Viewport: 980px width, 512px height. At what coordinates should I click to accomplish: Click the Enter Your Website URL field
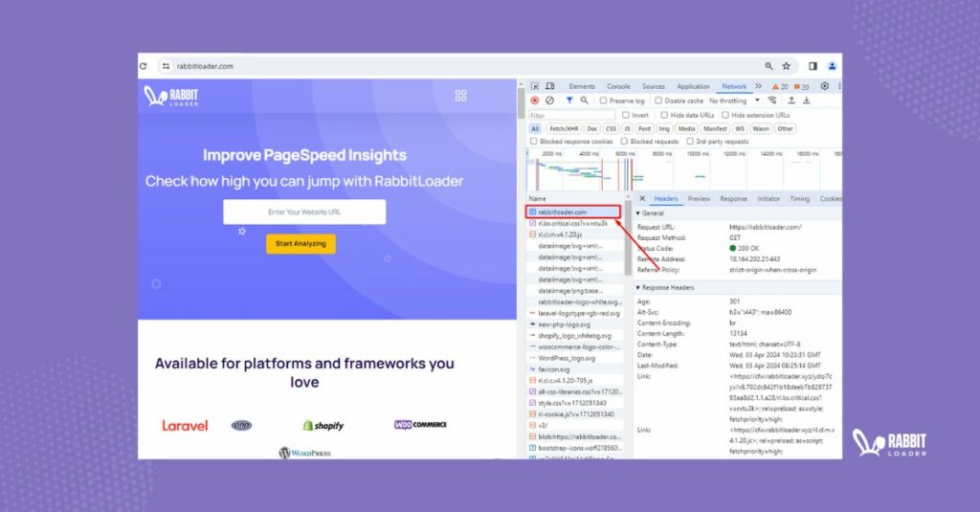pos(304,211)
